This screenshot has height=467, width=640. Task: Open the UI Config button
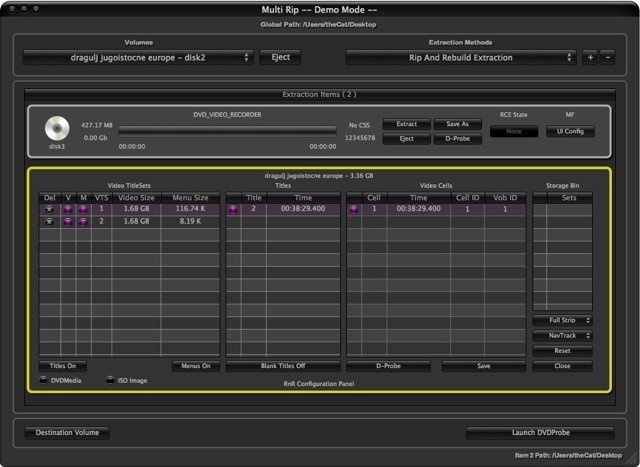coord(570,131)
